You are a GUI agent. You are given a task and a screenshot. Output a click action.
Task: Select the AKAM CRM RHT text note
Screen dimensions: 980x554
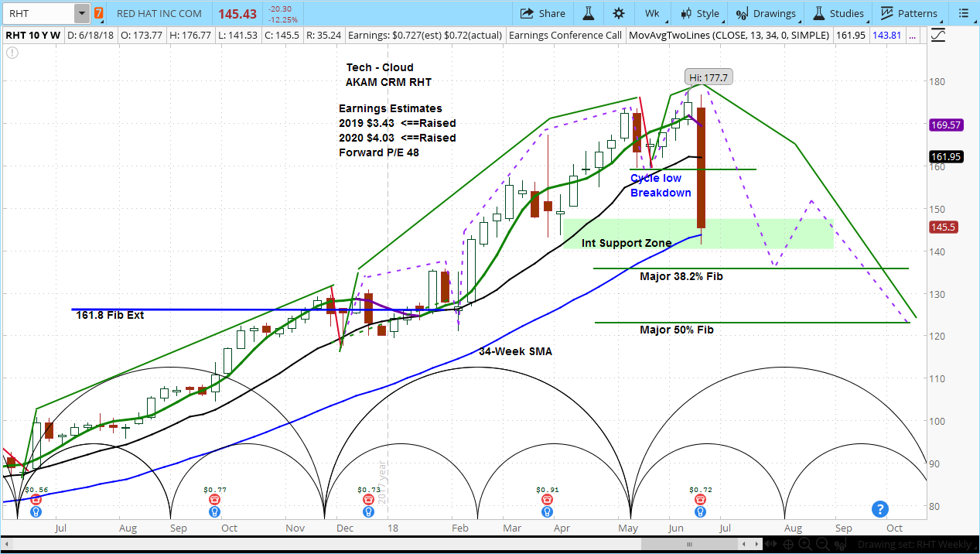click(x=388, y=82)
